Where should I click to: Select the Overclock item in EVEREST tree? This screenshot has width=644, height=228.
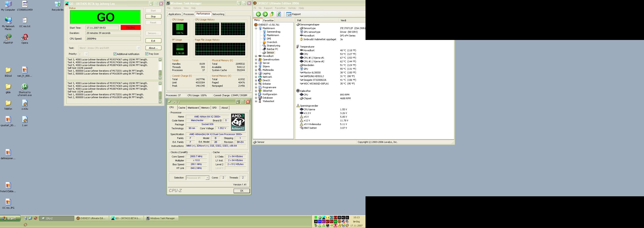coord(270,42)
